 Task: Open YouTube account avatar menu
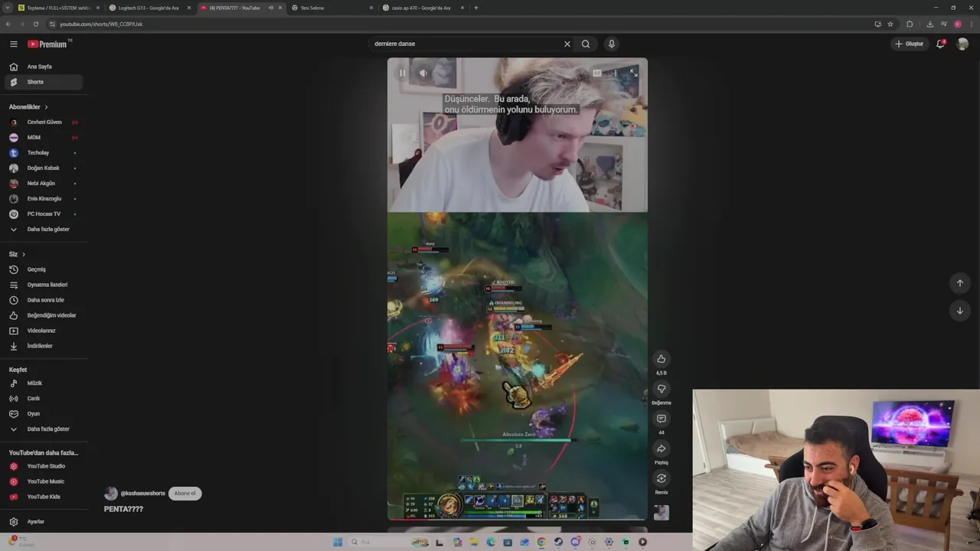[962, 44]
